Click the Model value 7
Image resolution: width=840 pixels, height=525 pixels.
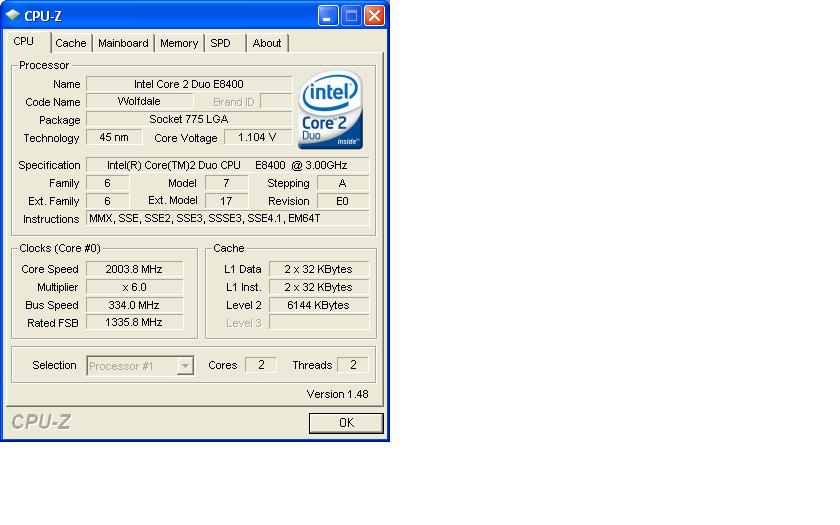point(227,183)
